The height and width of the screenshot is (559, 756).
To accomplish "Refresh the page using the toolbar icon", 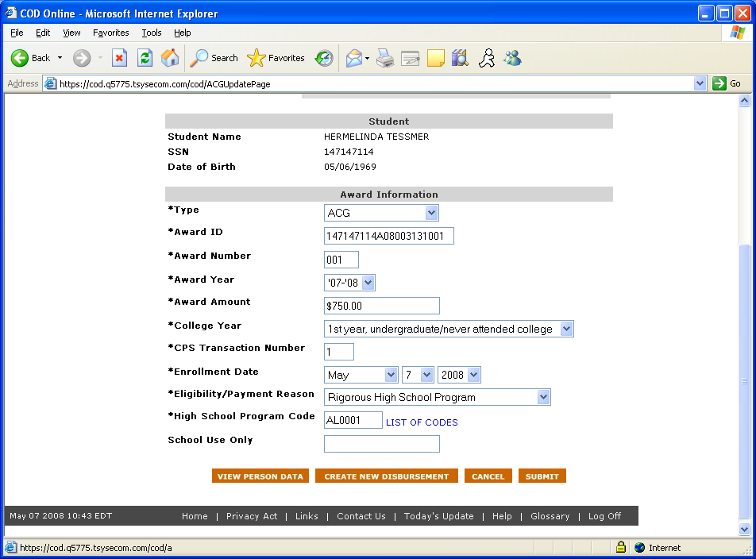I will click(x=145, y=58).
